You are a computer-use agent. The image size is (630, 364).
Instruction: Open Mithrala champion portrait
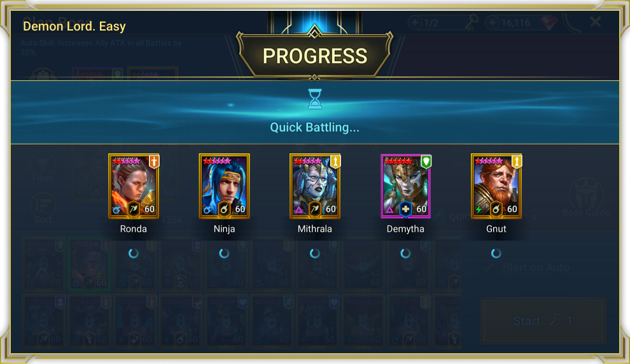click(x=315, y=186)
